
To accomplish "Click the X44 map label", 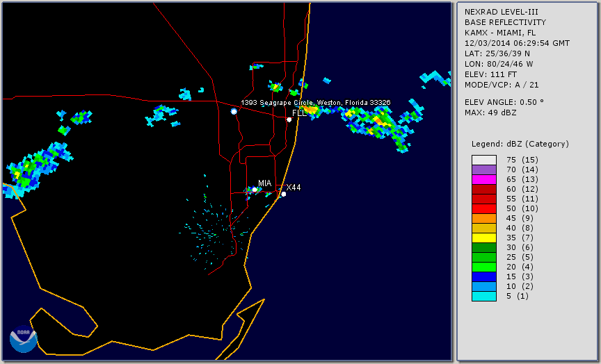I will pyautogui.click(x=294, y=187).
